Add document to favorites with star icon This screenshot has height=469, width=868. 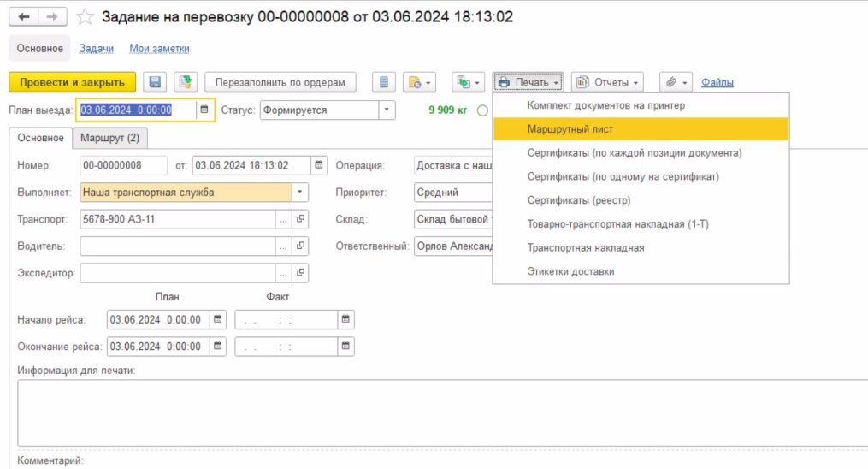84,17
